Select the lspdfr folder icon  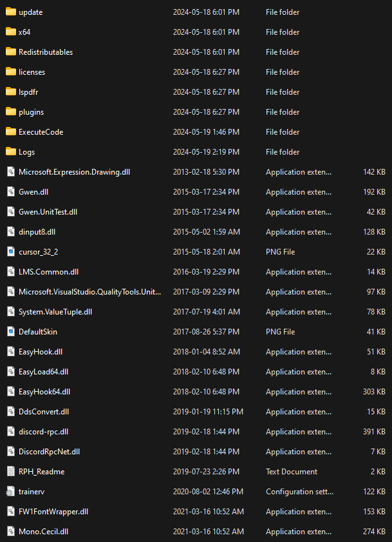coord(11,92)
